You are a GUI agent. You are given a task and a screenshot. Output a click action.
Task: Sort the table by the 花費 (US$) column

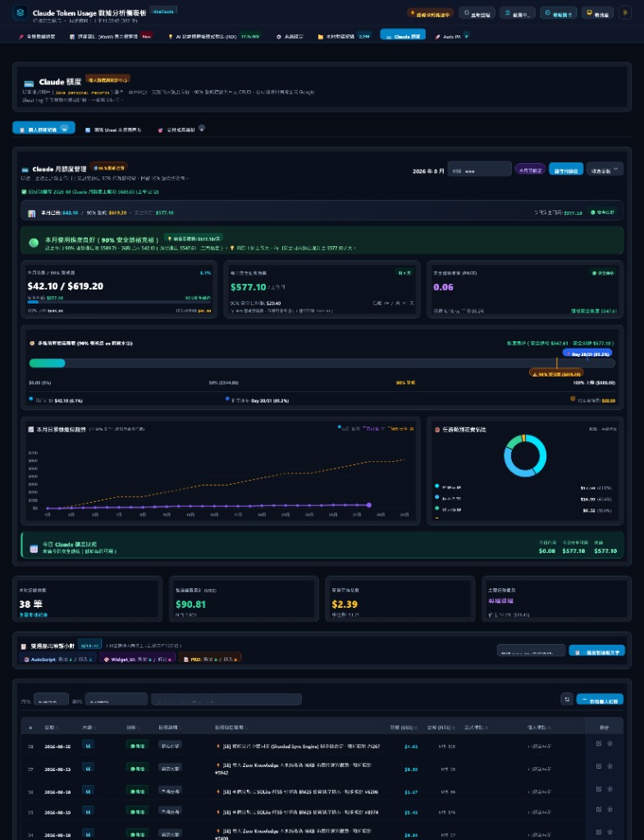click(404, 728)
